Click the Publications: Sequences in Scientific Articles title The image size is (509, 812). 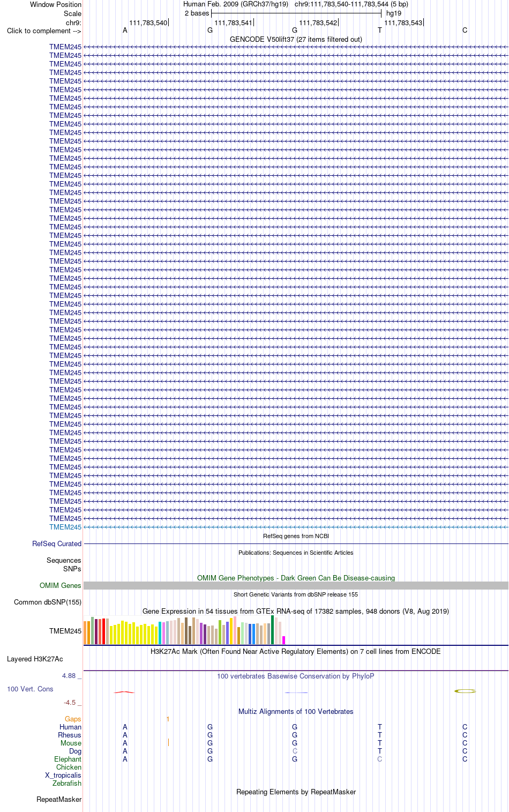[296, 553]
